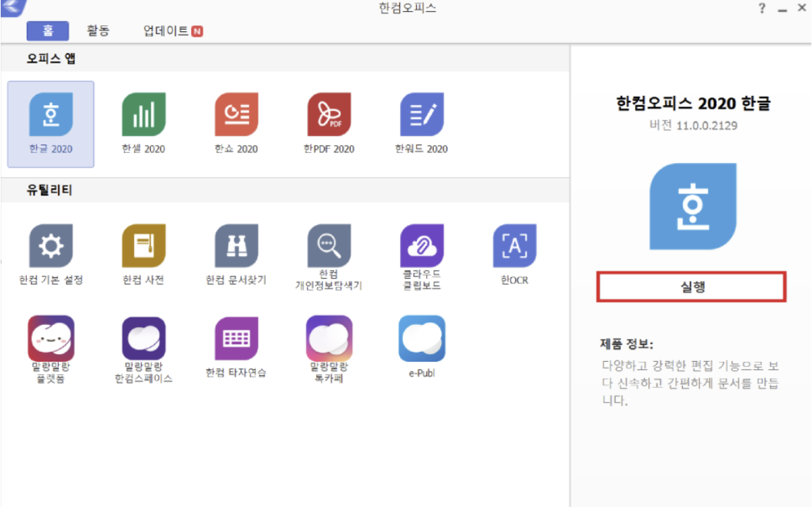Click the product description paragraph
812x507 pixels.
[690, 383]
